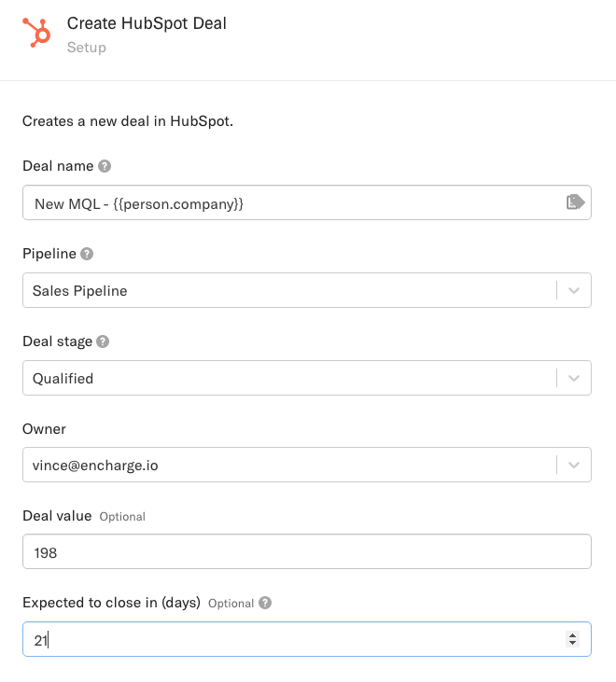Open the merge tag picker in Deal name
The width and height of the screenshot is (616, 682).
[x=575, y=202]
